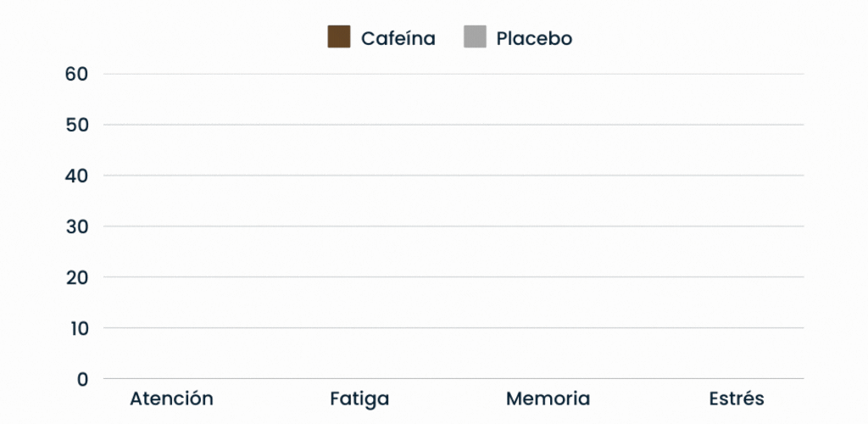Select the Atención category label

(x=171, y=399)
